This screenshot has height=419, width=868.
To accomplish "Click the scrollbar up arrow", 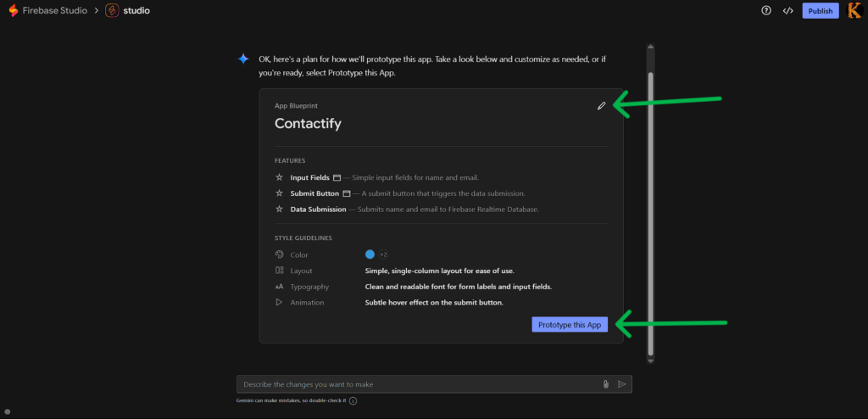I will 650,47.
